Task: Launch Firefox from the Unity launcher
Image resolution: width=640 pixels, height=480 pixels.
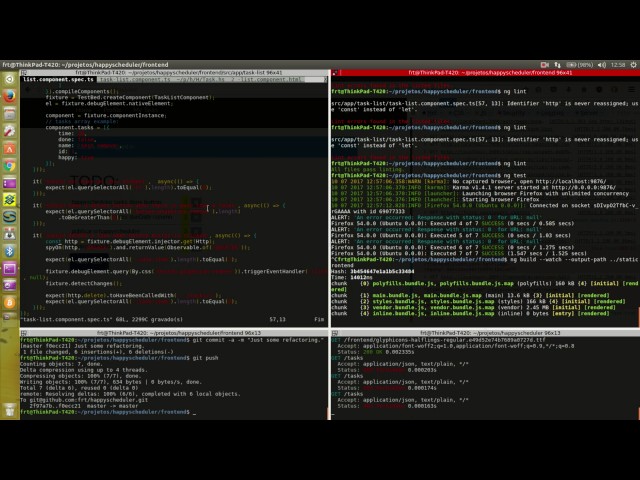Action: (x=9, y=96)
